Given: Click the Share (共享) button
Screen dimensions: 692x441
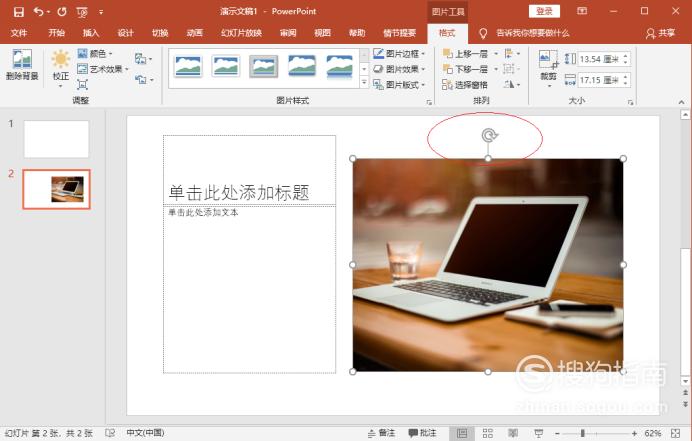Looking at the screenshot, I should click(661, 33).
